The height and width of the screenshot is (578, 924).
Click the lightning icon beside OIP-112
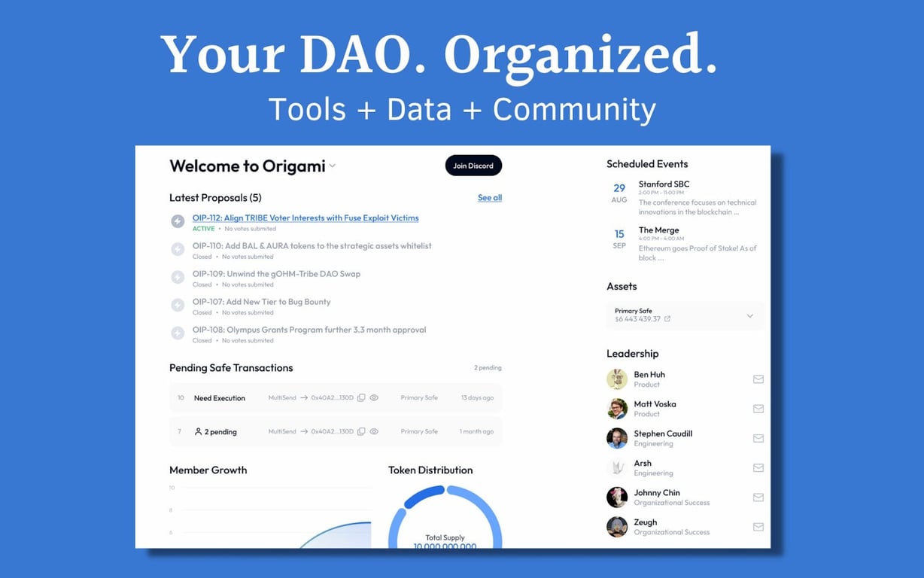(178, 221)
